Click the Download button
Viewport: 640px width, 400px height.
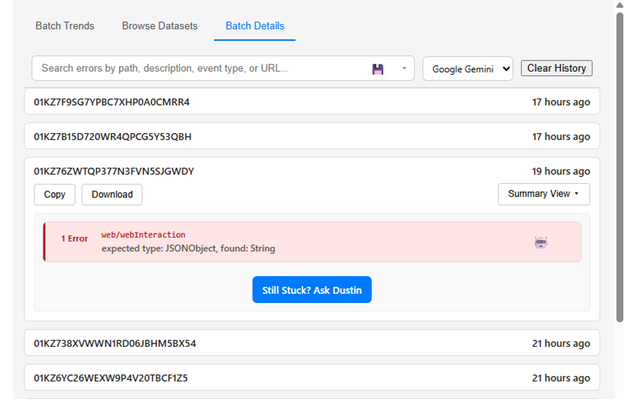112,194
